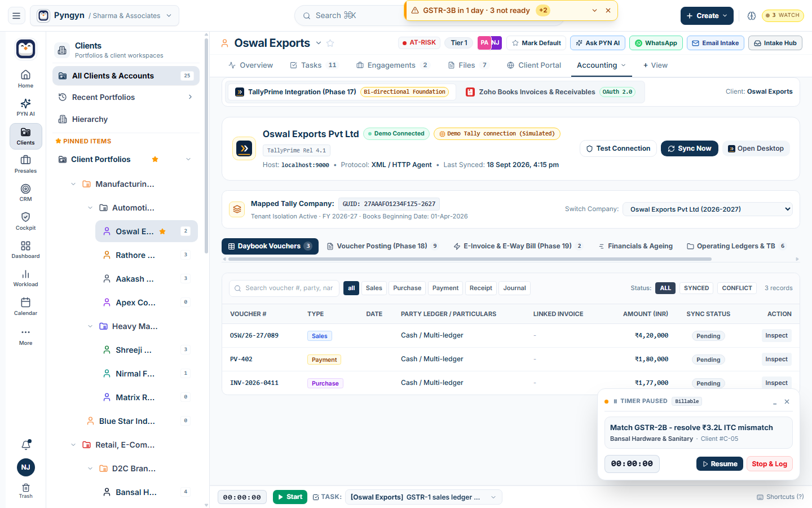
Task: Click Stop & Log button
Action: point(769,464)
